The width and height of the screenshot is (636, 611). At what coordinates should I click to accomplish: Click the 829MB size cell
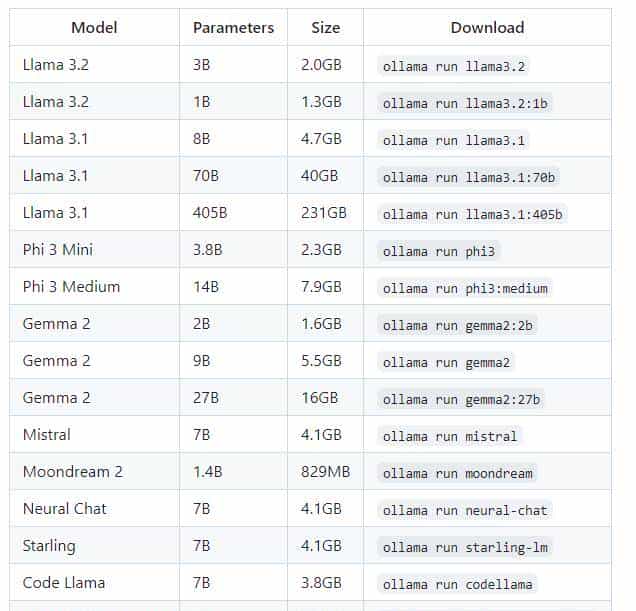click(x=325, y=471)
